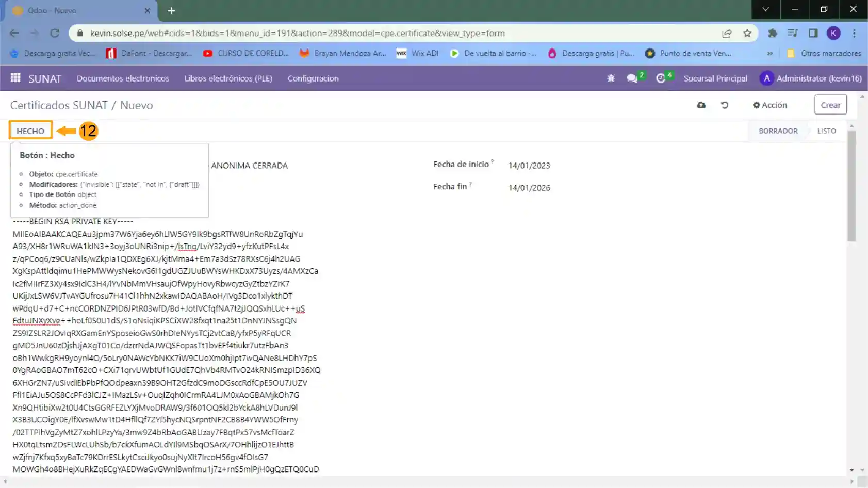The image size is (868, 488).
Task: Open Libros electrónicos (PLE) menu
Action: 228,78
